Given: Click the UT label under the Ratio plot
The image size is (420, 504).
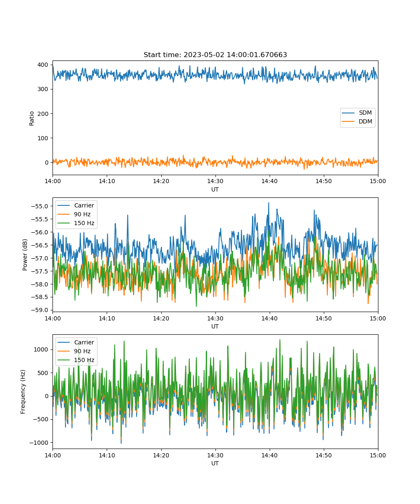Looking at the screenshot, I should coord(215,189).
